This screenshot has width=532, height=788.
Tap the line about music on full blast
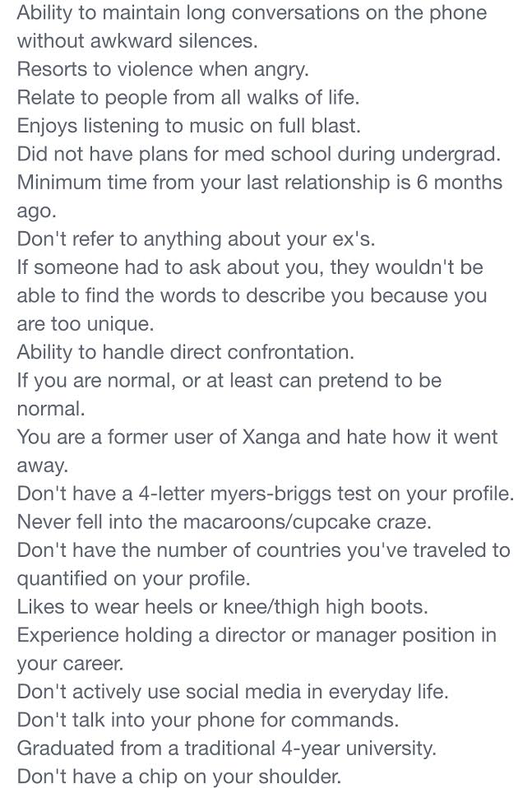pos(188,126)
